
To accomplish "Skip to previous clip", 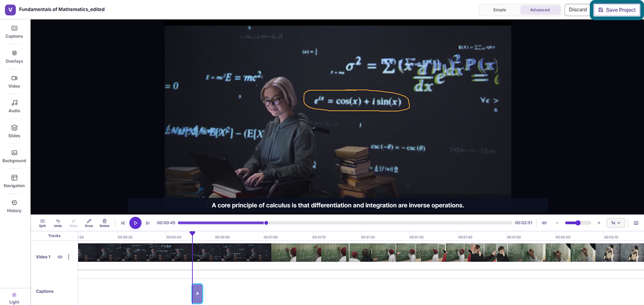I will tap(123, 223).
